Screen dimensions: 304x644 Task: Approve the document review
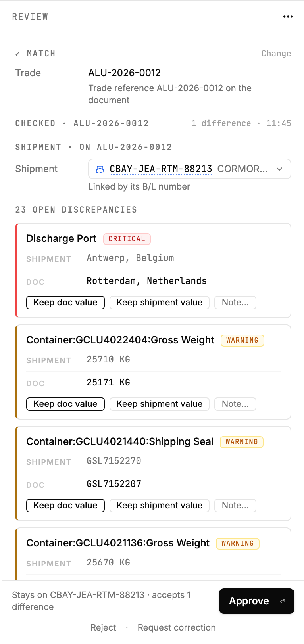pyautogui.click(x=257, y=601)
